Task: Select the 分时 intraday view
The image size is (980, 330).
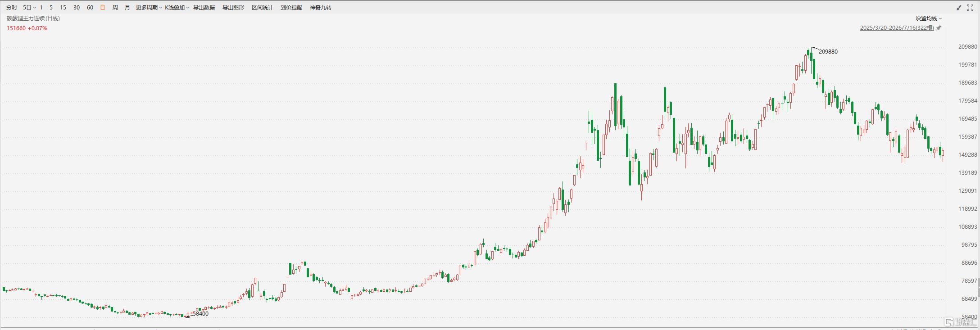Action: click(x=12, y=8)
